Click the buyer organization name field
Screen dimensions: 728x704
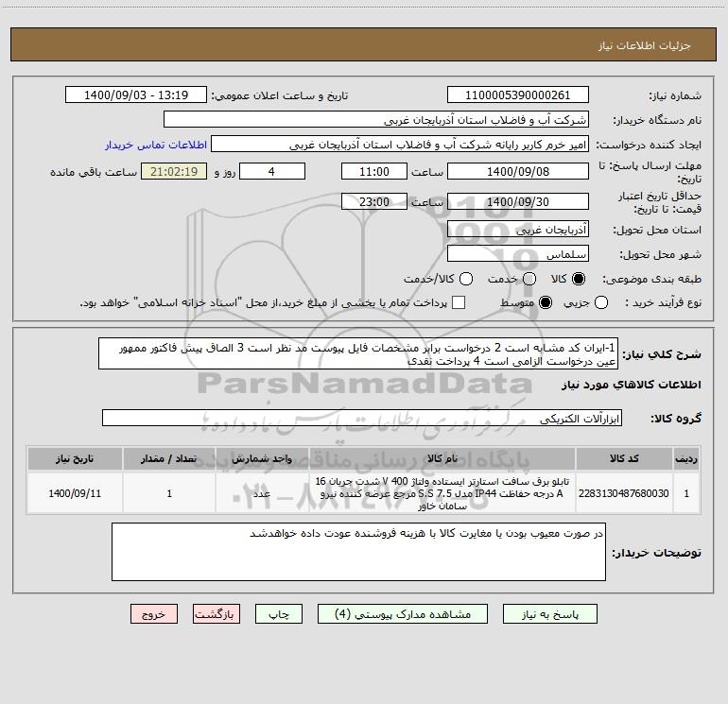pyautogui.click(x=376, y=119)
